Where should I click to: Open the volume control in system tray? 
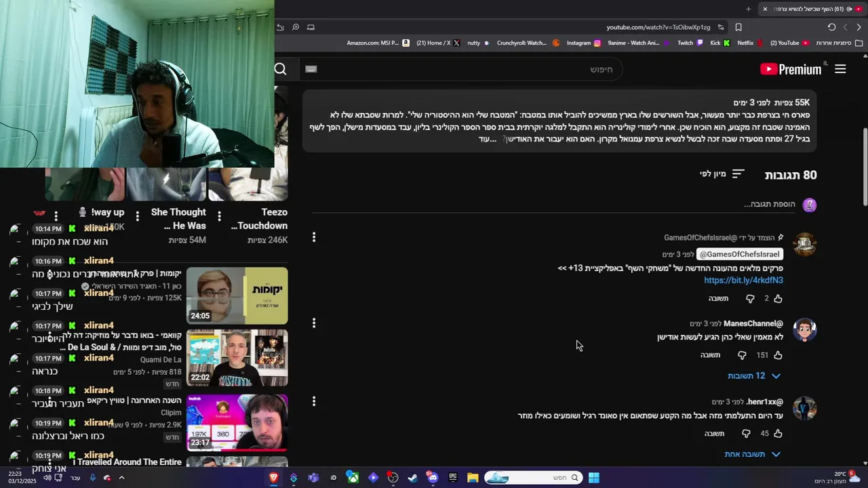click(x=47, y=478)
